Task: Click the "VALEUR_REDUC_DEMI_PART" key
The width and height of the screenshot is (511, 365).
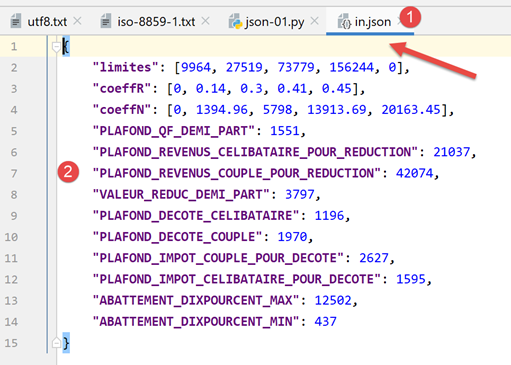Action: click(x=181, y=195)
